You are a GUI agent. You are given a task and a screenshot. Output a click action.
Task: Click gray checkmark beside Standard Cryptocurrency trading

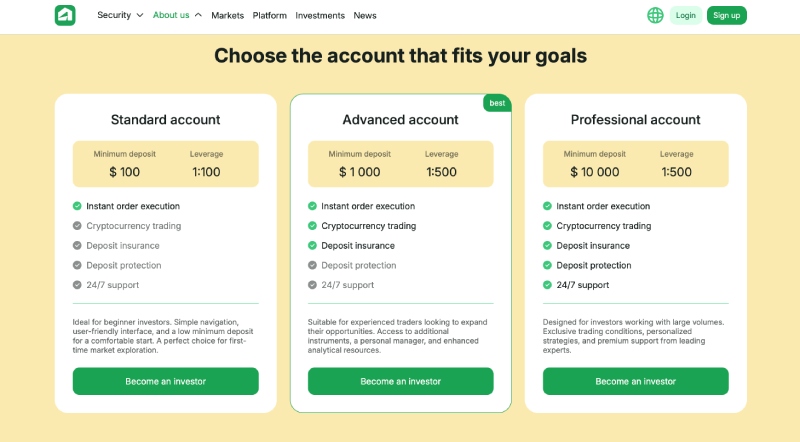point(77,226)
